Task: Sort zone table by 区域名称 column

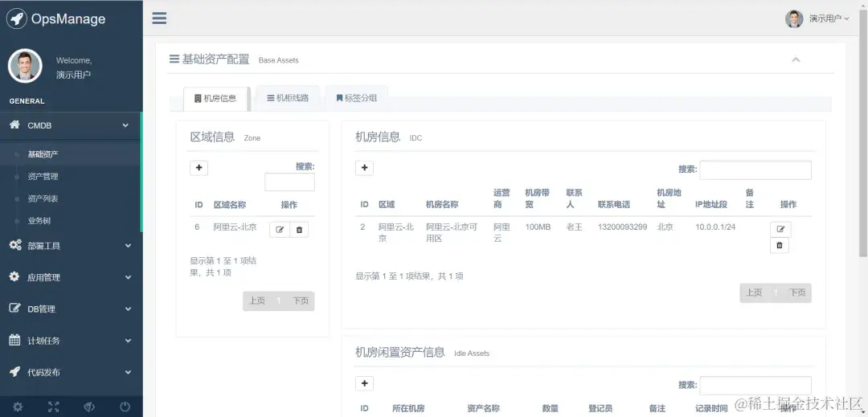Action: tap(230, 205)
